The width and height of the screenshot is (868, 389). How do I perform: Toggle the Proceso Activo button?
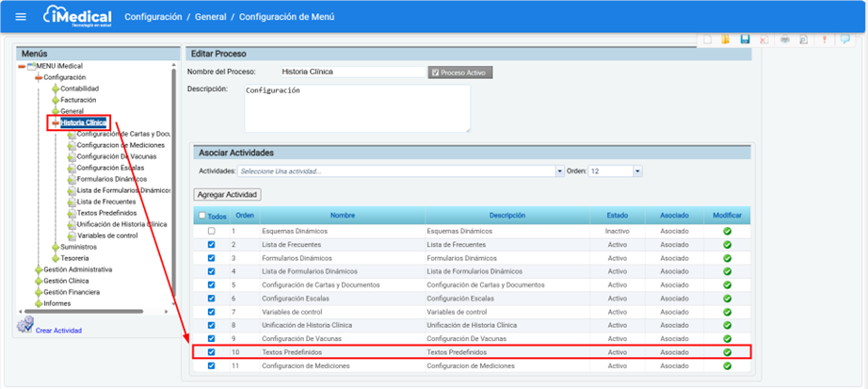(x=460, y=73)
